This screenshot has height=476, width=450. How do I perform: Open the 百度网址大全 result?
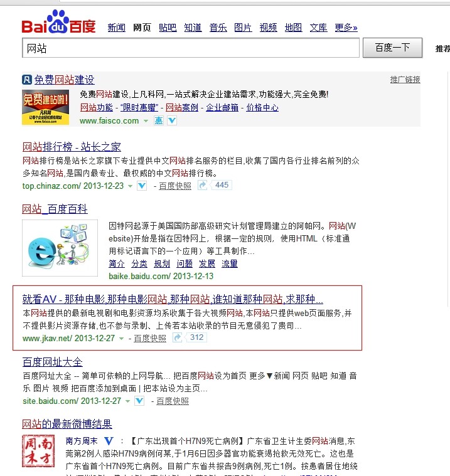[53, 362]
